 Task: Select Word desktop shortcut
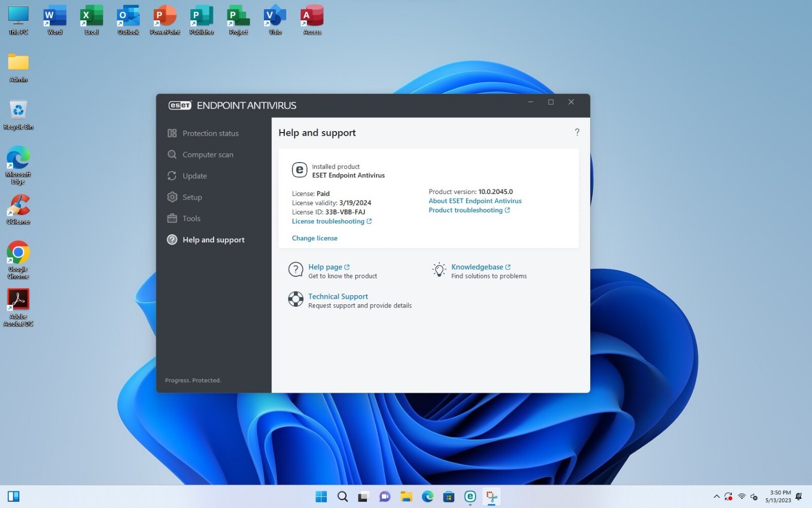(x=55, y=20)
